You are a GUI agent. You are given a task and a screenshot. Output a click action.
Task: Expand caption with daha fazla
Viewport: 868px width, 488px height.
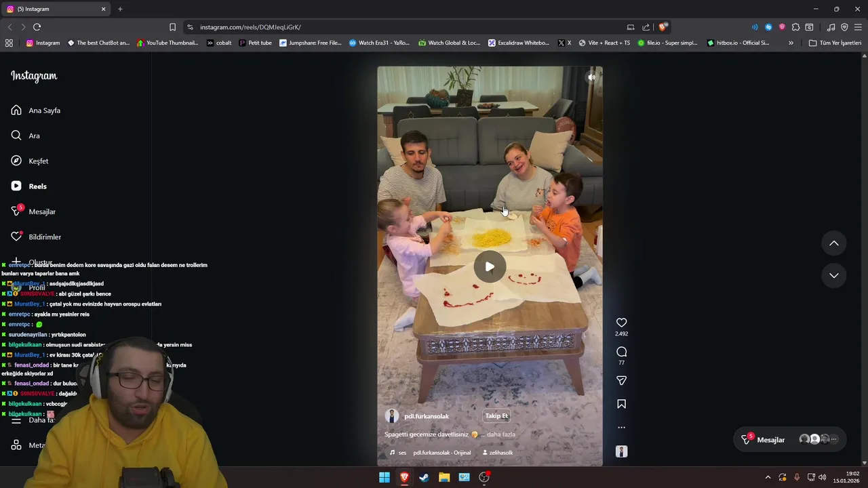tap(501, 434)
